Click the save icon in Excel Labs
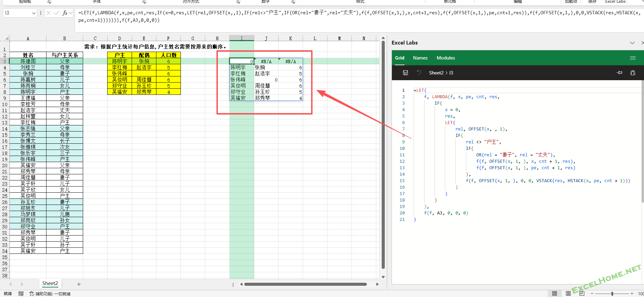The image size is (644, 297). click(x=405, y=73)
